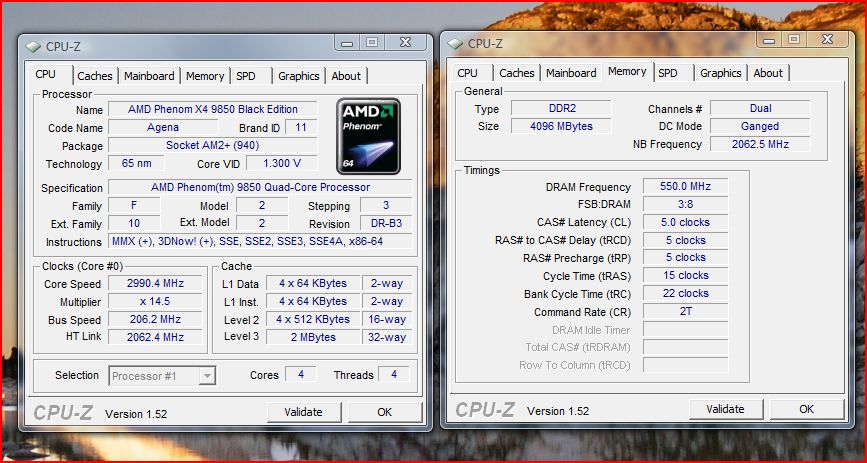Click the empty DRAM Idle Timer field

click(686, 330)
